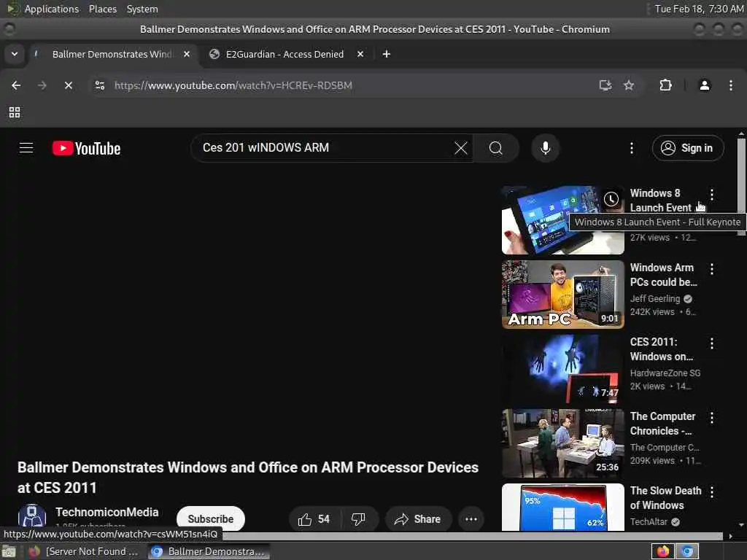Open CES 2011: Windows on title
The width and height of the screenshot is (747, 560).
tap(661, 349)
